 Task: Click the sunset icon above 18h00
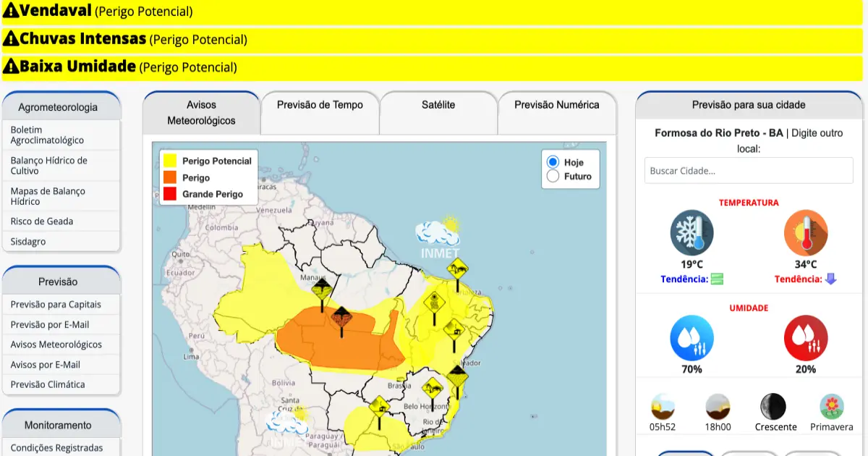(x=718, y=406)
